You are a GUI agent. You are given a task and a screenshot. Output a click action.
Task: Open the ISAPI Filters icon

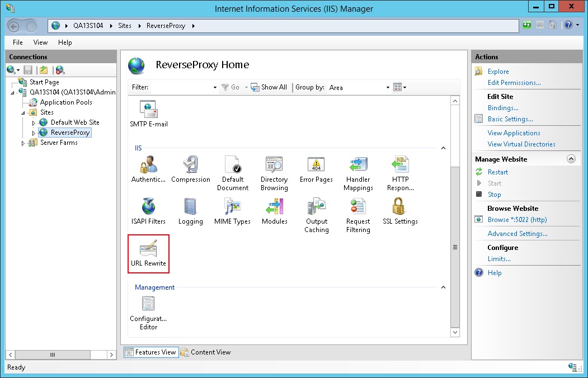point(148,211)
